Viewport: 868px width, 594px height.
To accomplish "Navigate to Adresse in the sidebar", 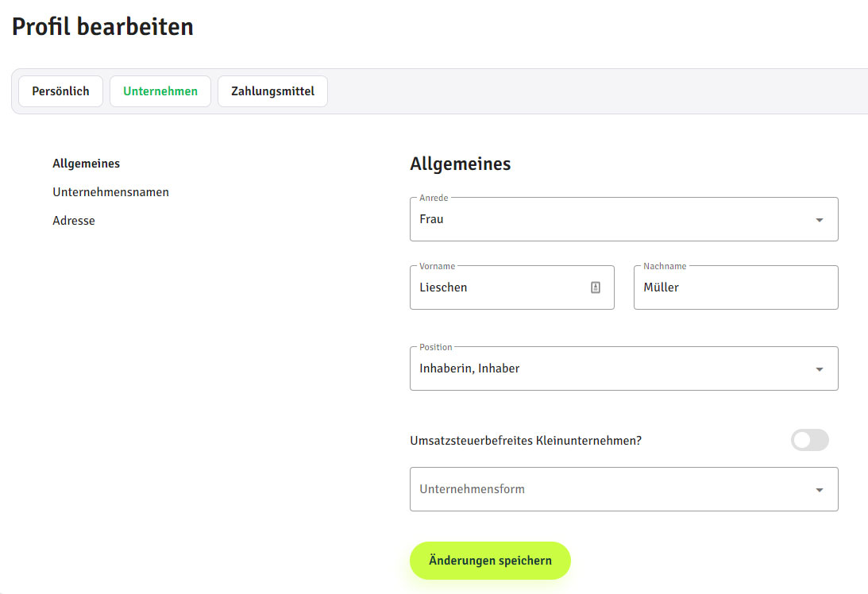I will coord(74,221).
